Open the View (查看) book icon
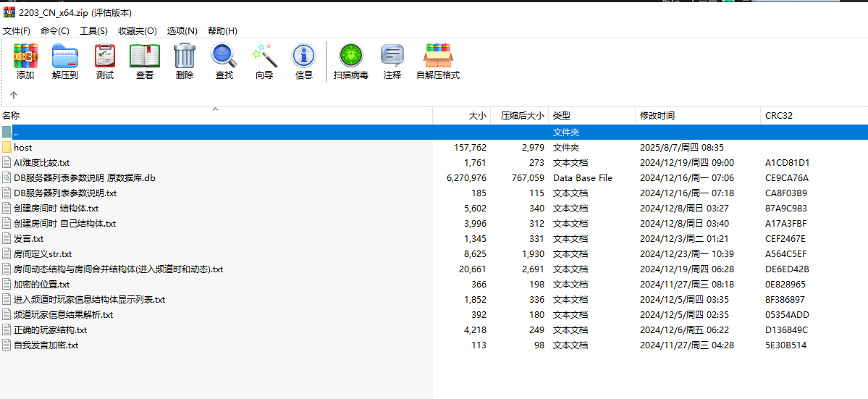Viewport: 868px width, 399px height. (145, 56)
